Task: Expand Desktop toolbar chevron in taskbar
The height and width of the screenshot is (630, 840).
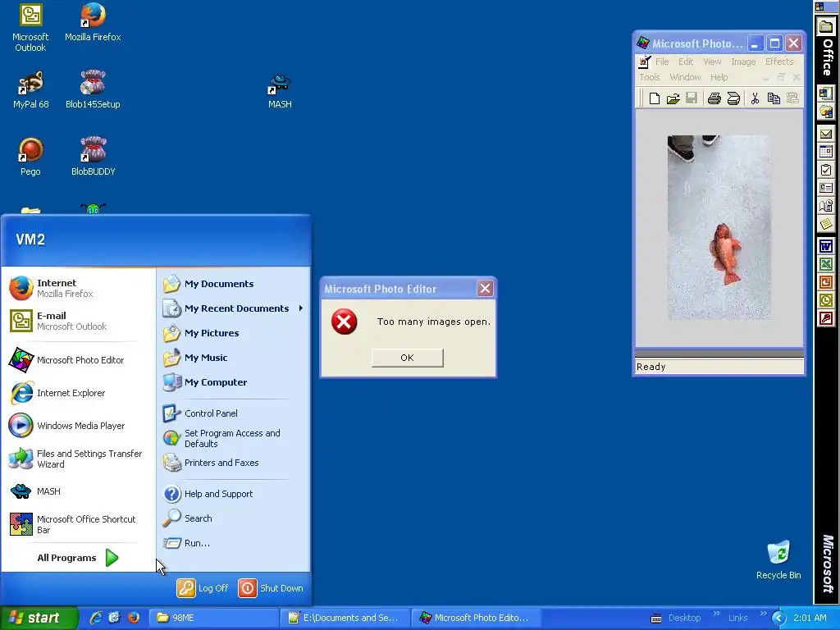Action: 716,614
